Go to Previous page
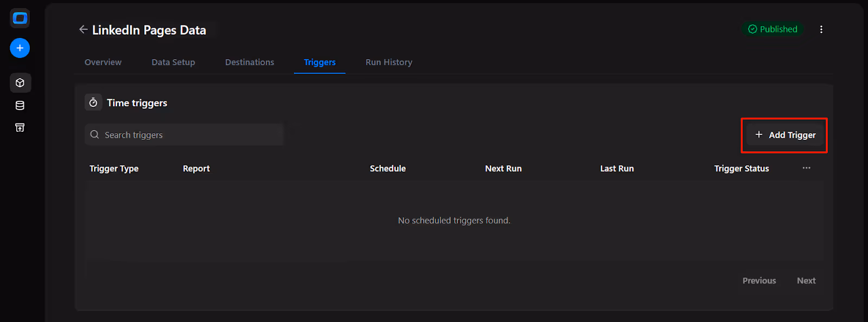 tap(759, 281)
